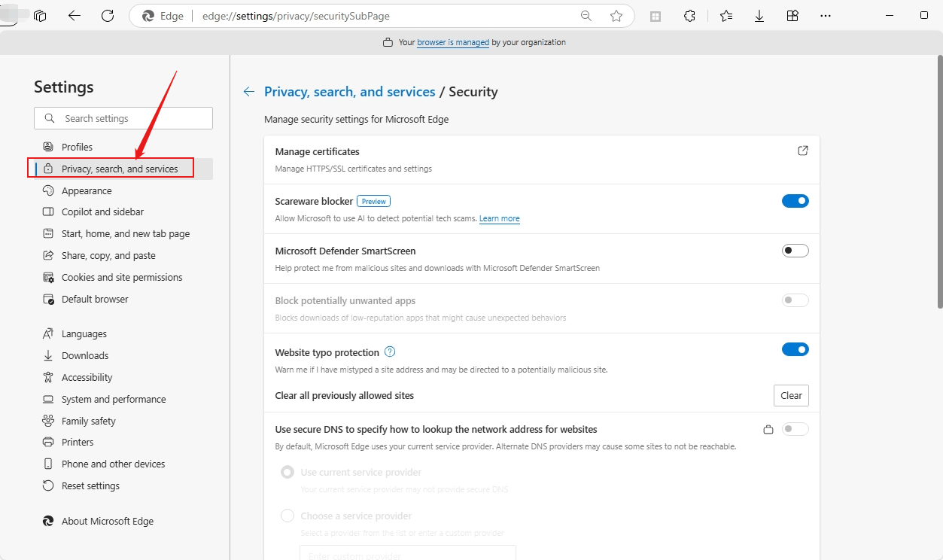Click the Website typo protection help icon
The width and height of the screenshot is (943, 560).
pyautogui.click(x=390, y=352)
